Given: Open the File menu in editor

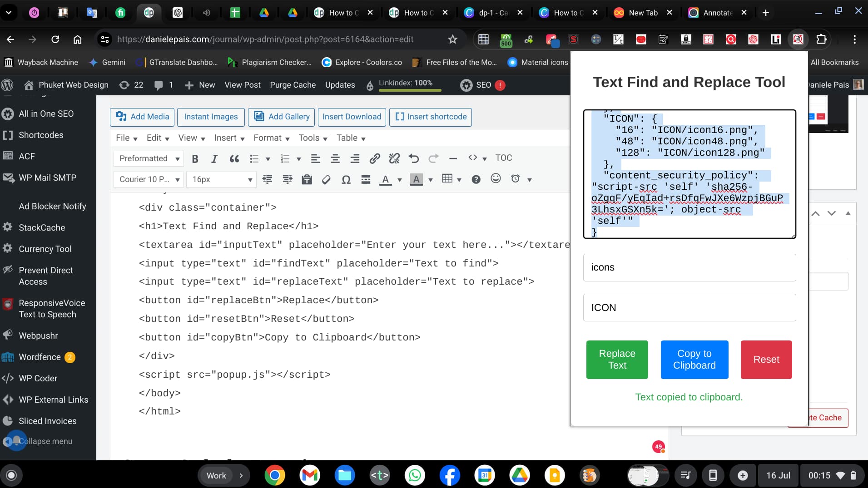Looking at the screenshot, I should 127,138.
